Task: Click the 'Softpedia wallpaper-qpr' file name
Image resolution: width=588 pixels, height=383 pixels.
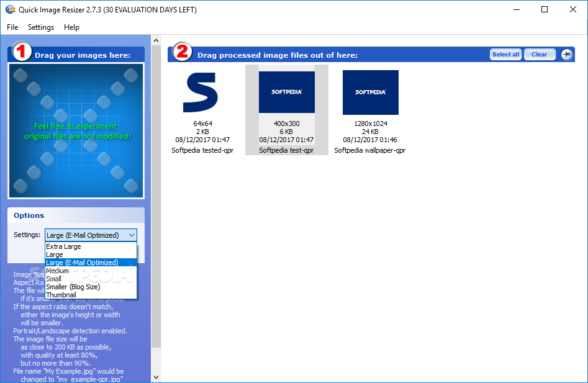Action: click(369, 150)
